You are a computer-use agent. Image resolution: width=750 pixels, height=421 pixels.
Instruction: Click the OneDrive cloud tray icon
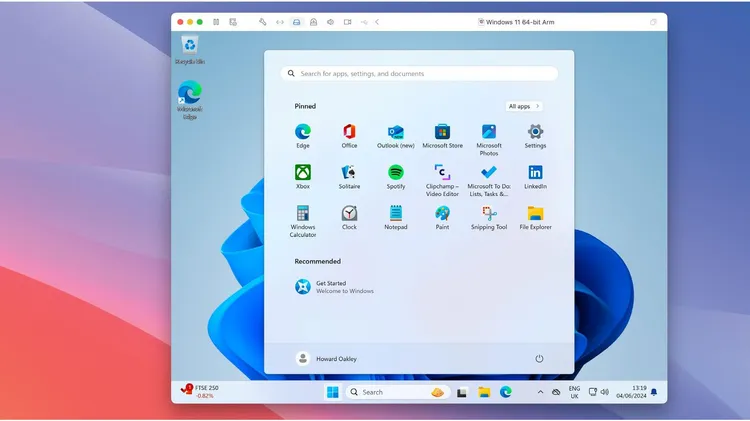556,392
